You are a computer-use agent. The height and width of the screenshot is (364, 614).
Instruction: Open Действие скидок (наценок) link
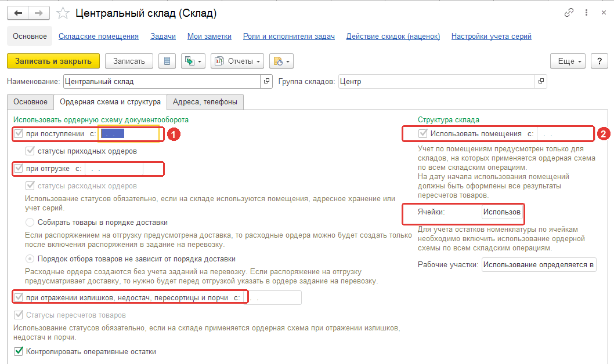tap(393, 37)
